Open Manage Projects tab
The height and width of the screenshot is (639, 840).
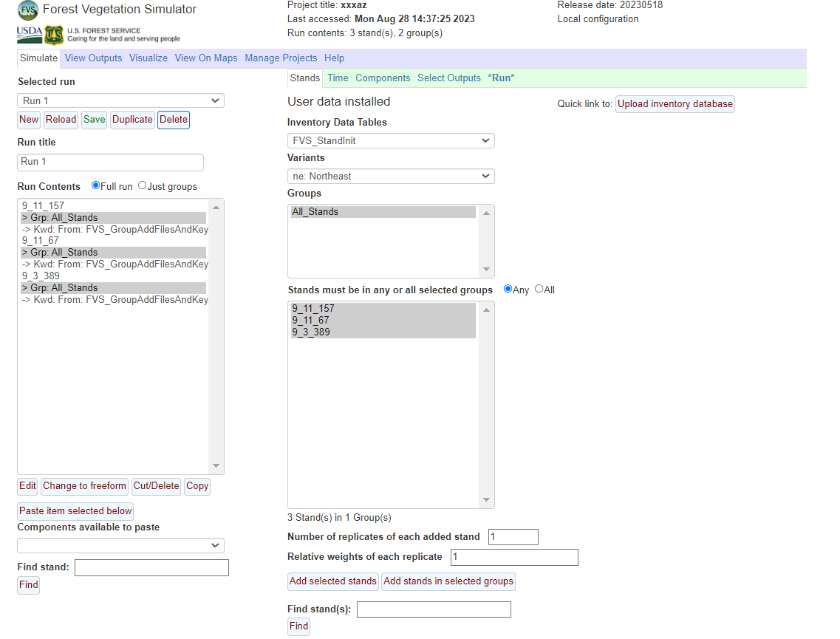(281, 58)
